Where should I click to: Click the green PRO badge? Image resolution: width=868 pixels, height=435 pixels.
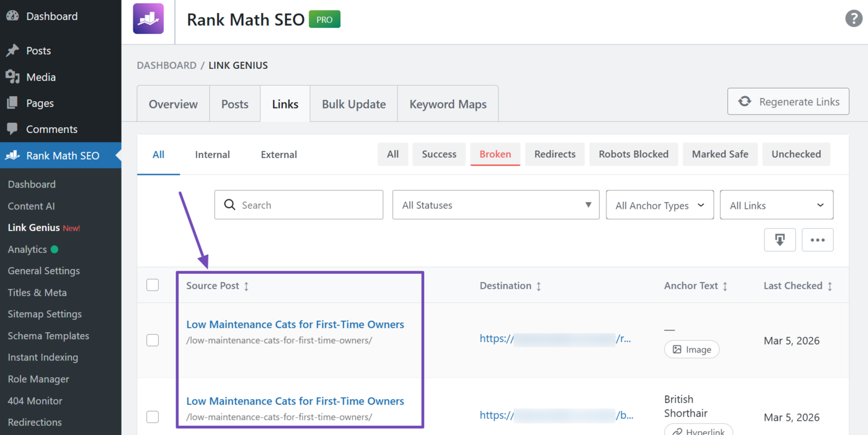tap(325, 19)
